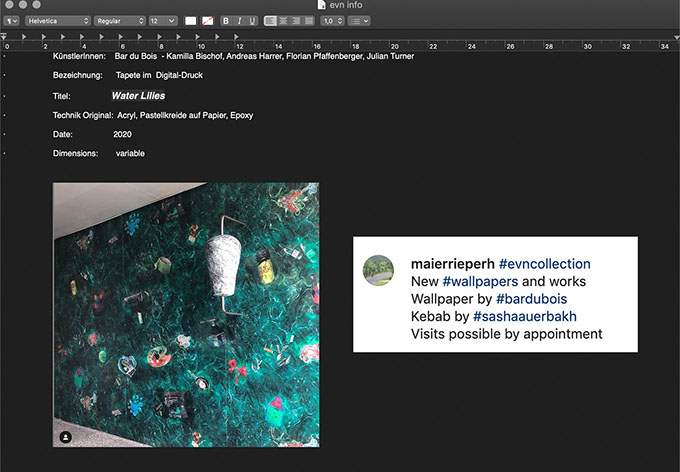Center align text
The width and height of the screenshot is (680, 472).
[283, 21]
